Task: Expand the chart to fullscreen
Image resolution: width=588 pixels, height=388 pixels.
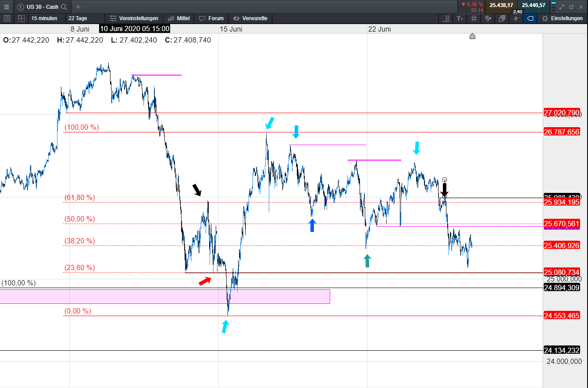Action: (x=562, y=7)
